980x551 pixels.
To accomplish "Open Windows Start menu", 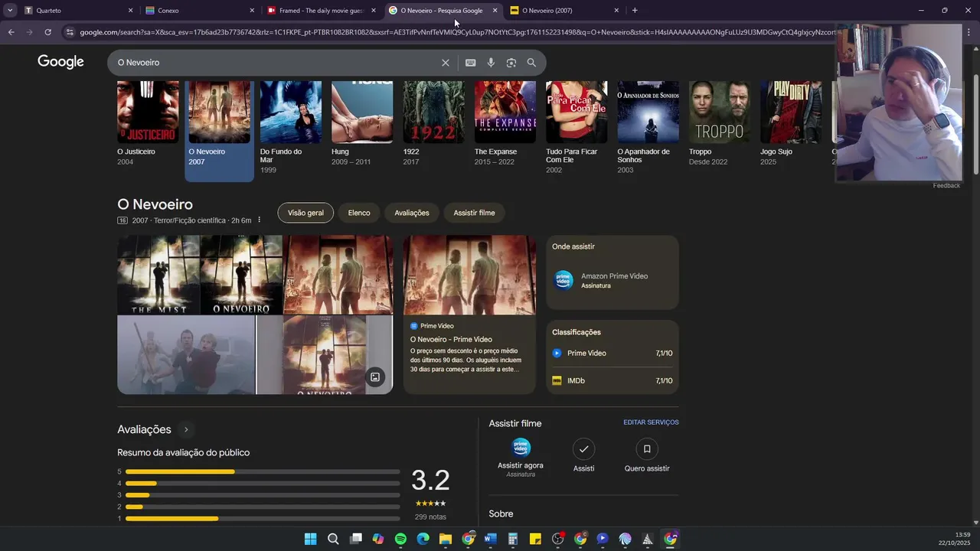I will click(x=310, y=539).
